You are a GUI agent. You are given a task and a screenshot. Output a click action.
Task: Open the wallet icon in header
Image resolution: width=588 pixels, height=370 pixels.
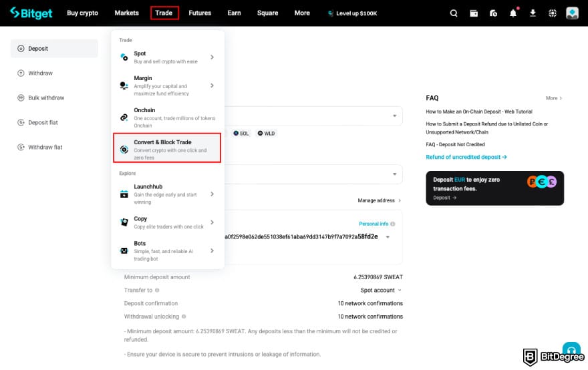474,13
